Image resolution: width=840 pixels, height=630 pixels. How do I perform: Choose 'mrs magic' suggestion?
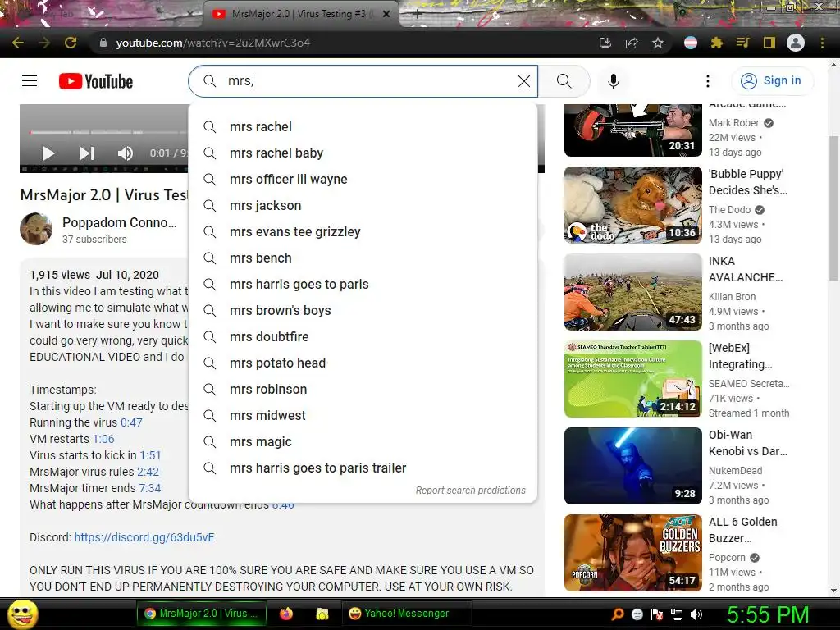pyautogui.click(x=363, y=441)
